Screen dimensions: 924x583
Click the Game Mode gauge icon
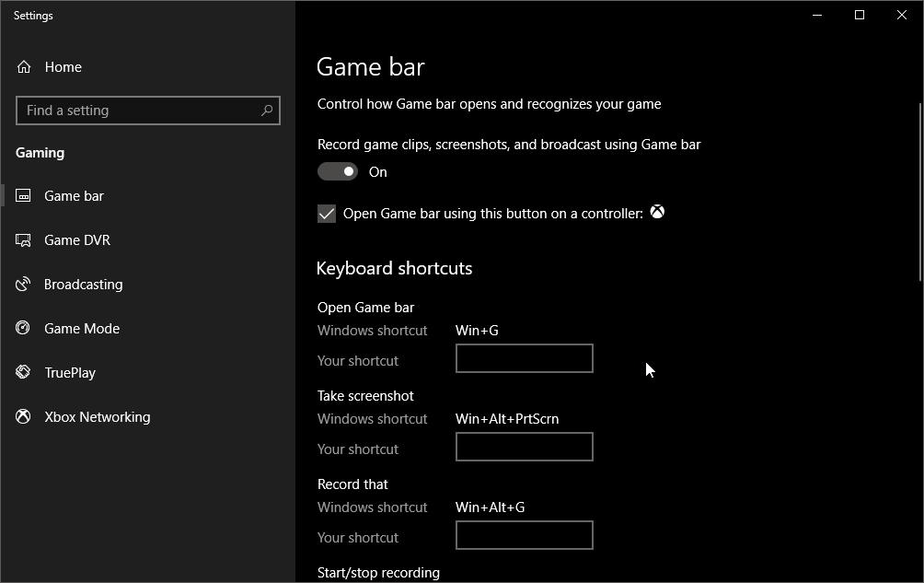pos(23,328)
